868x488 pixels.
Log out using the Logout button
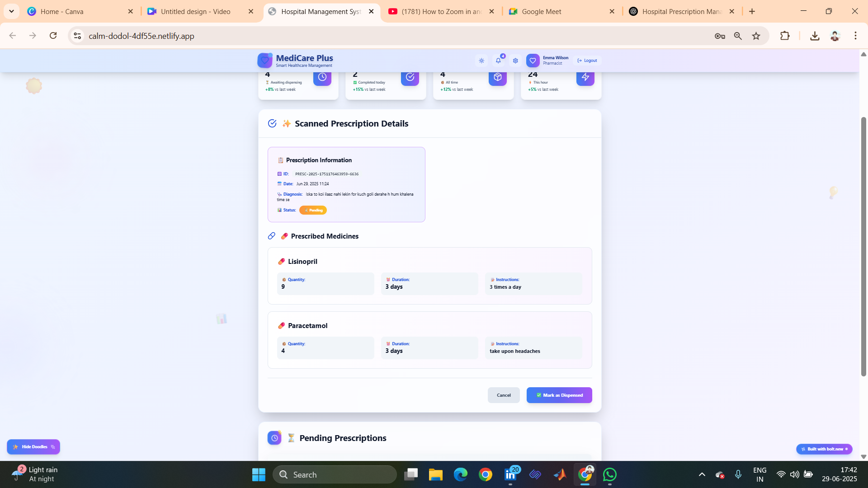tap(587, 61)
